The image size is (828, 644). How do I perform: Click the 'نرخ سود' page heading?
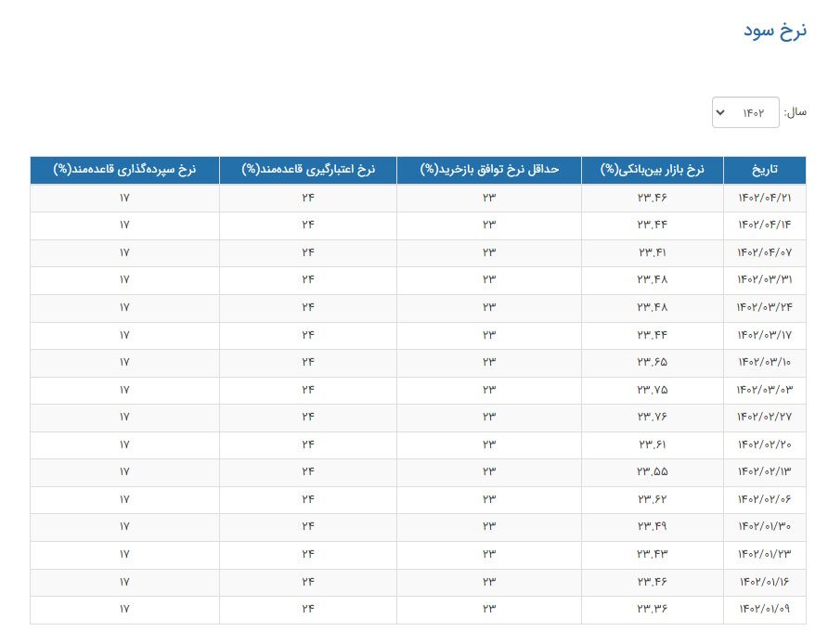(x=774, y=30)
